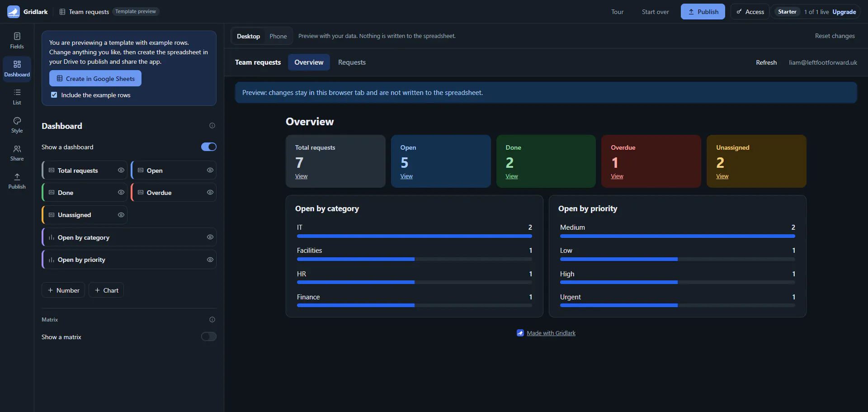Viewport: 868px width, 412px height.
Task: Click the Gridlark bird logo
Action: coord(14,12)
